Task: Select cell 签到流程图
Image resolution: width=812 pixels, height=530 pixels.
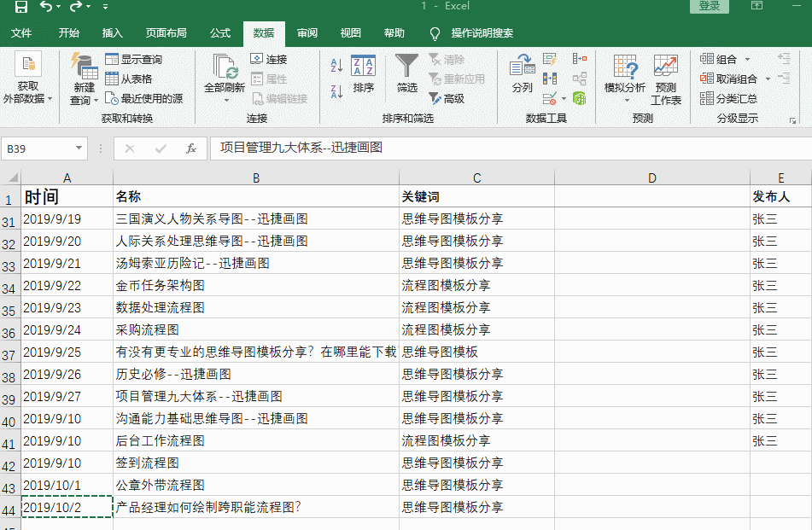Action: (x=256, y=463)
